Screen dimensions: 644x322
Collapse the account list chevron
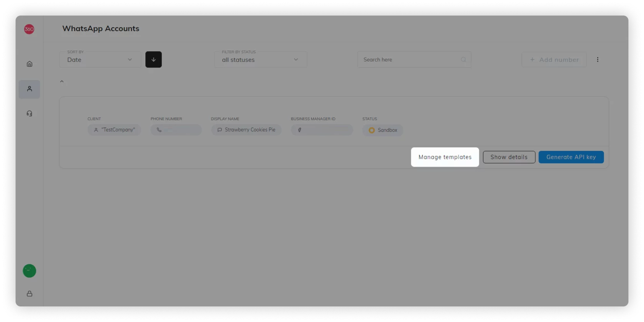click(x=62, y=81)
